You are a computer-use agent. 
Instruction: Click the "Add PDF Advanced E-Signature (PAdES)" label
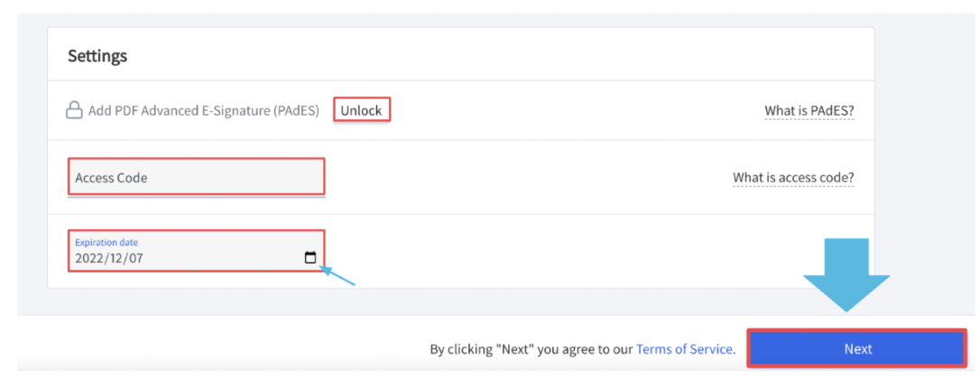point(204,111)
